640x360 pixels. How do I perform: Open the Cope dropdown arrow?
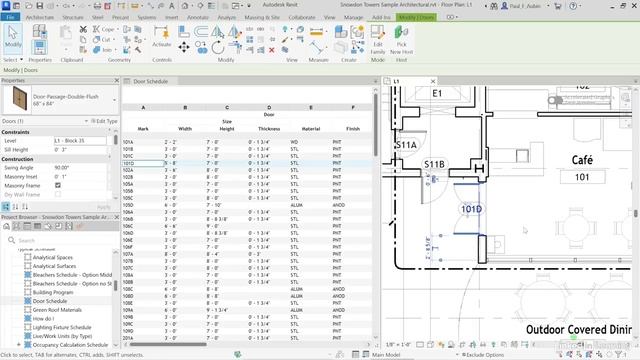(118, 29)
